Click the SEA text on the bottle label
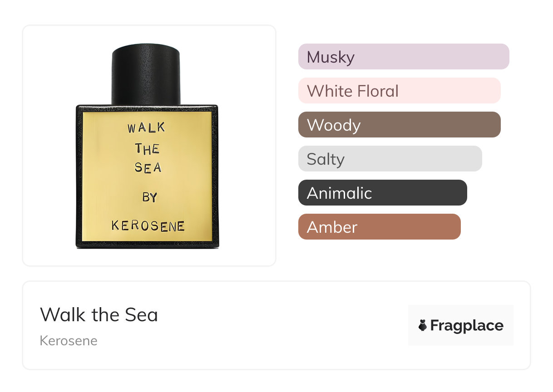The height and width of the screenshot is (392, 553). coord(148,167)
